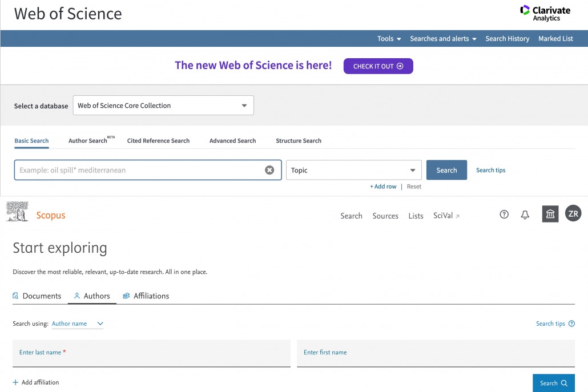Switch to the Author Search tab

pos(91,140)
